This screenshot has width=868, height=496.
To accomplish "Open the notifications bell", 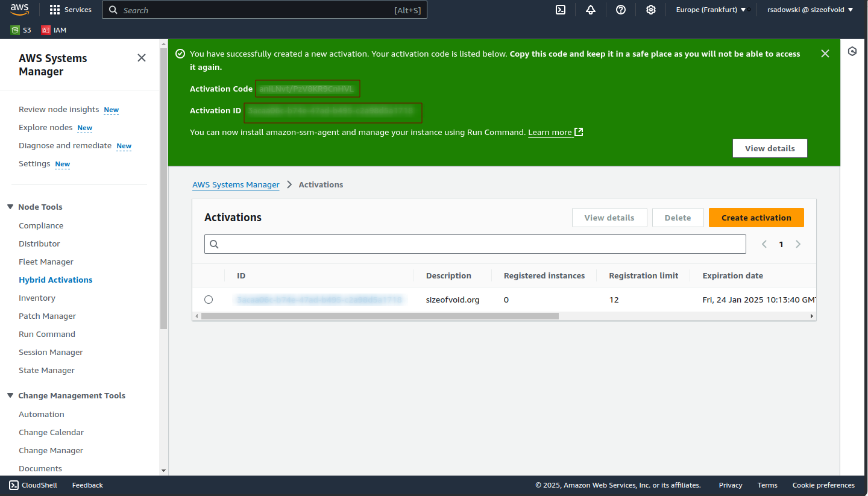I will pyautogui.click(x=591, y=10).
